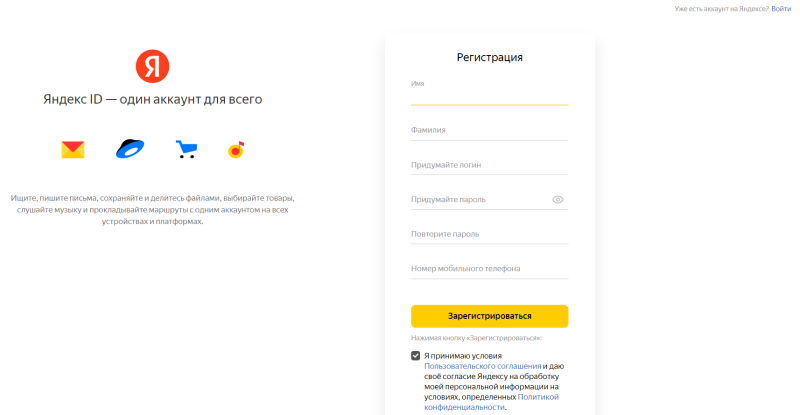Click the 'Зарегистрироваться' yellow button
The width and height of the screenshot is (800, 415).
(489, 316)
